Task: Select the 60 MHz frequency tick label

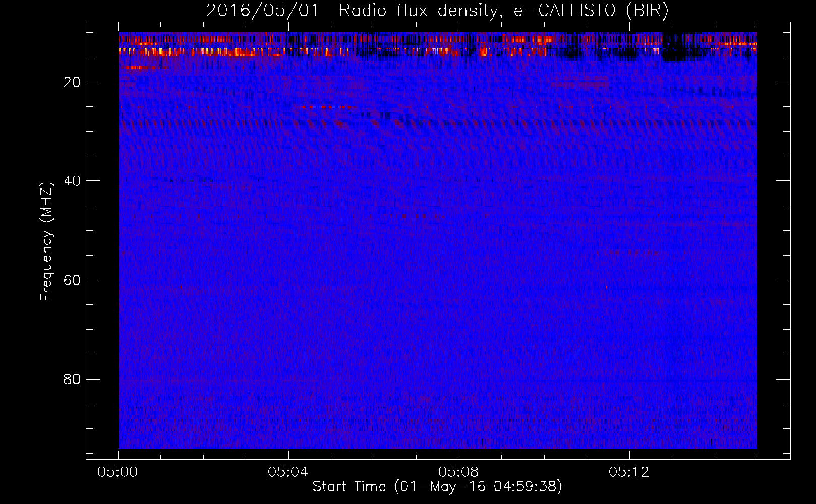Action: click(x=73, y=280)
